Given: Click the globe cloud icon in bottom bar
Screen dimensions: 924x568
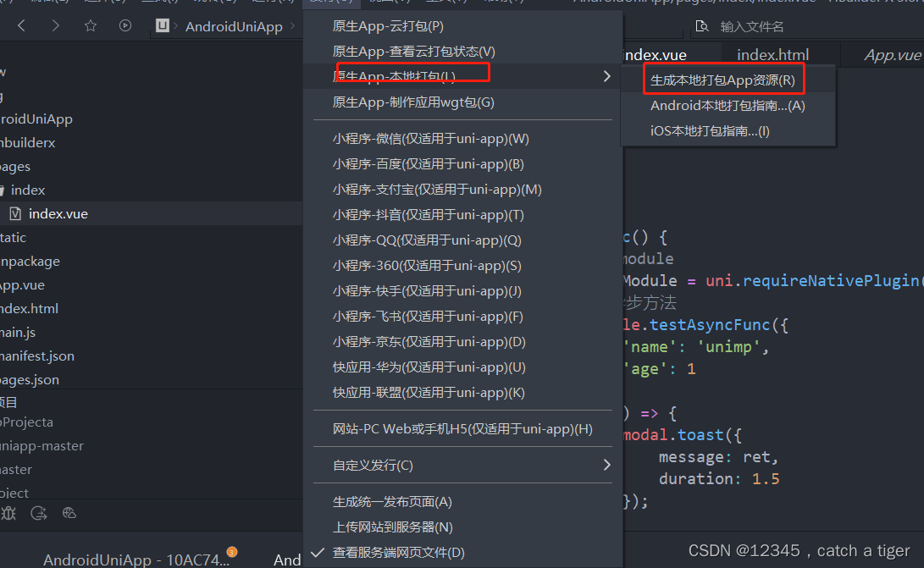Looking at the screenshot, I should [x=69, y=513].
